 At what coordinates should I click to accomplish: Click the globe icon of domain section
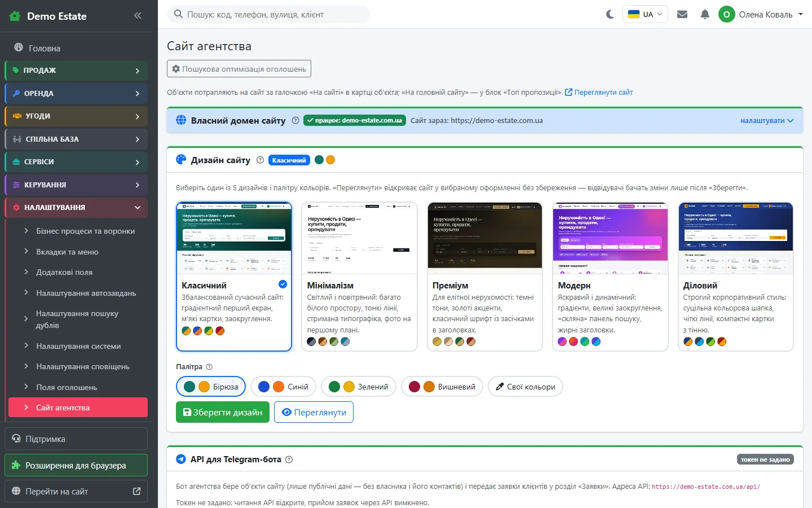[x=181, y=120]
